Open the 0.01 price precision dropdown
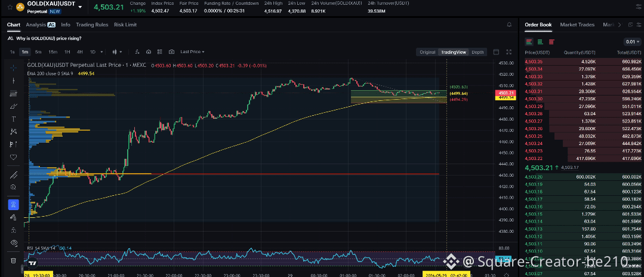644x277 pixels. [631, 42]
